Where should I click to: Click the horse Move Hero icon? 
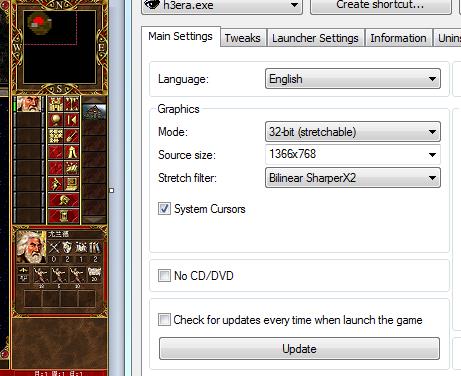tap(72, 168)
